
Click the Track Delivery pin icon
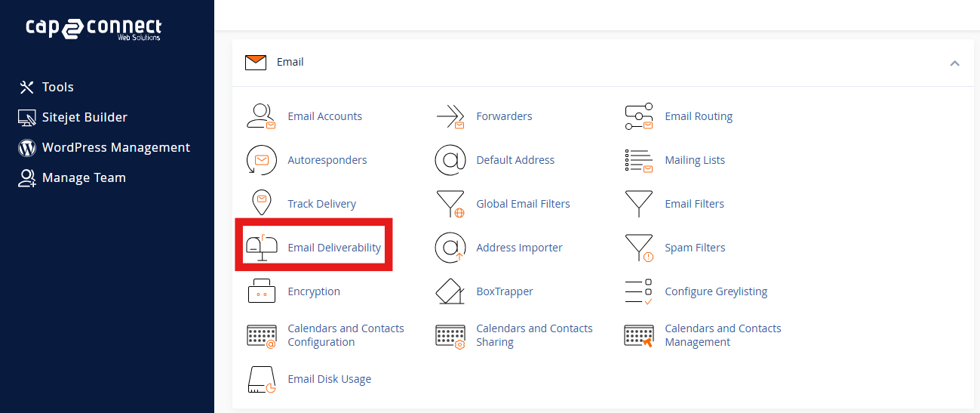(x=262, y=204)
